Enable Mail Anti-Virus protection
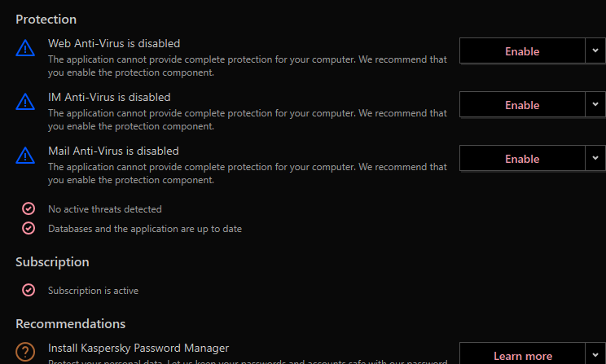Image resolution: width=606 pixels, height=364 pixels. (522, 159)
